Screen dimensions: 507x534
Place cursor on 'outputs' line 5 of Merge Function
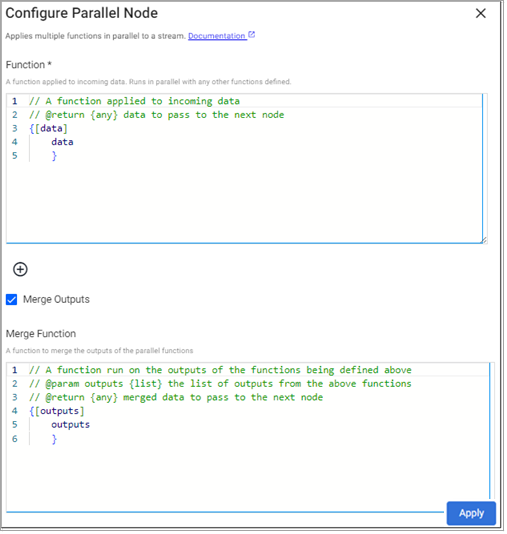tap(70, 425)
